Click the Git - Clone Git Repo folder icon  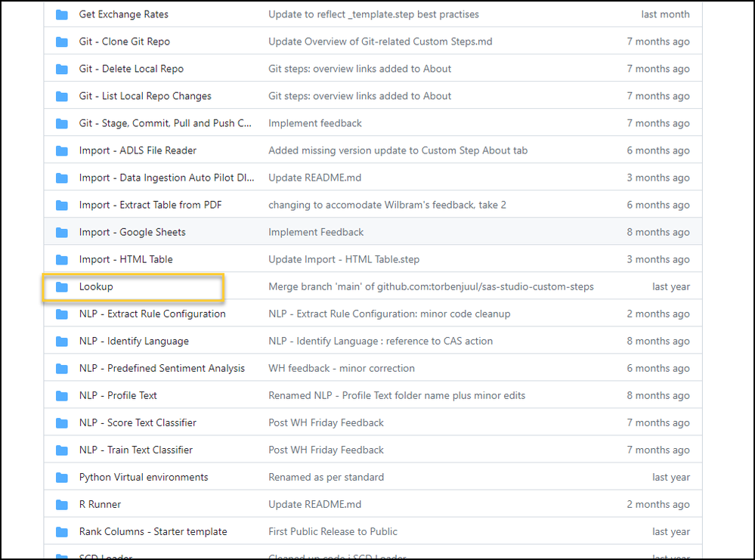[62, 42]
